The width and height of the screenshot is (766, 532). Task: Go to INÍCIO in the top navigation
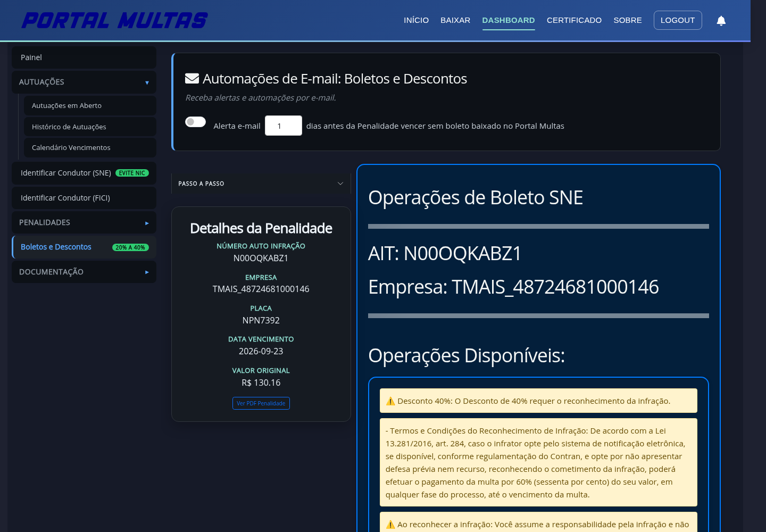point(416,20)
